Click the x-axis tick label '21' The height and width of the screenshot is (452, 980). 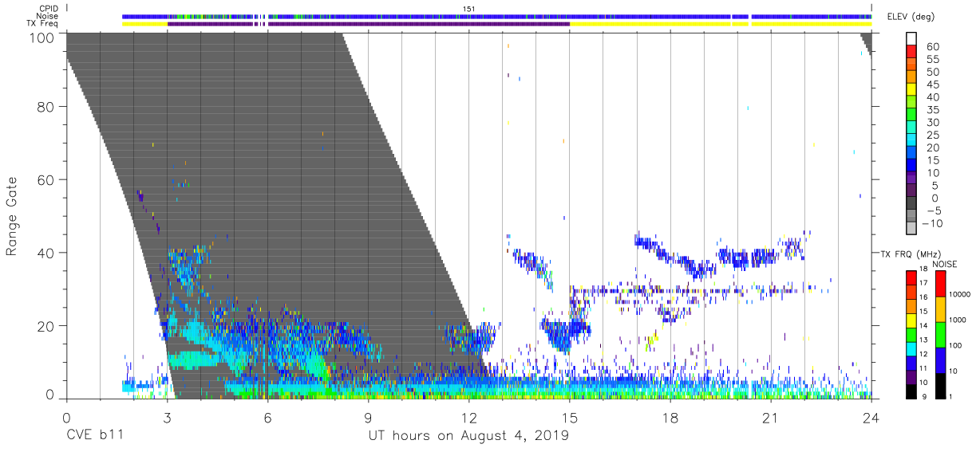click(771, 417)
